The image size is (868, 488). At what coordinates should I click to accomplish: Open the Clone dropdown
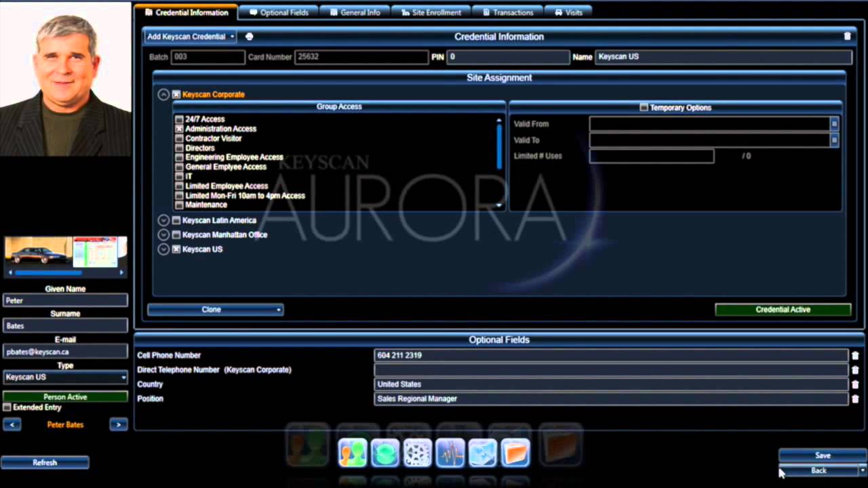(x=216, y=310)
